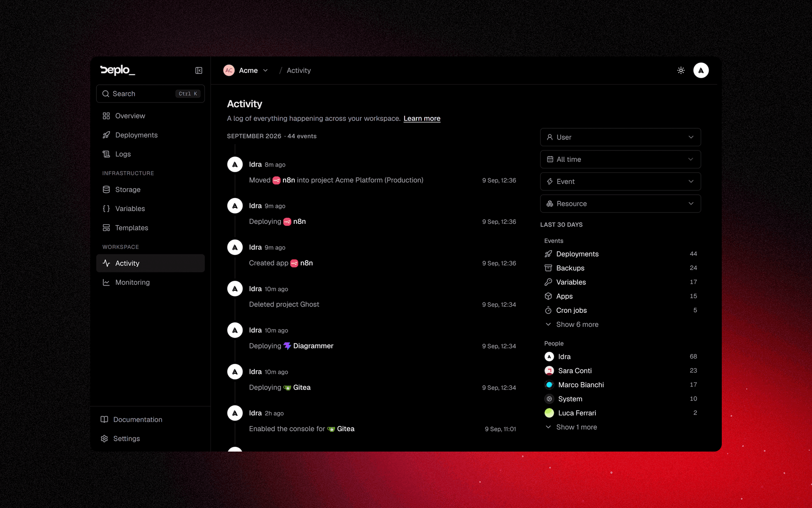Open Deployments in the sidebar

tap(150, 135)
